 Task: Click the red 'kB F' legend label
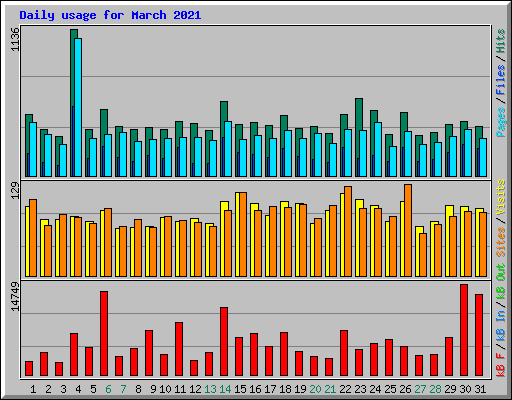click(501, 365)
